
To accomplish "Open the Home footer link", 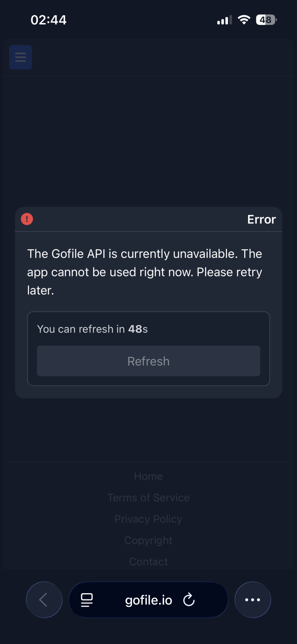I will [148, 476].
